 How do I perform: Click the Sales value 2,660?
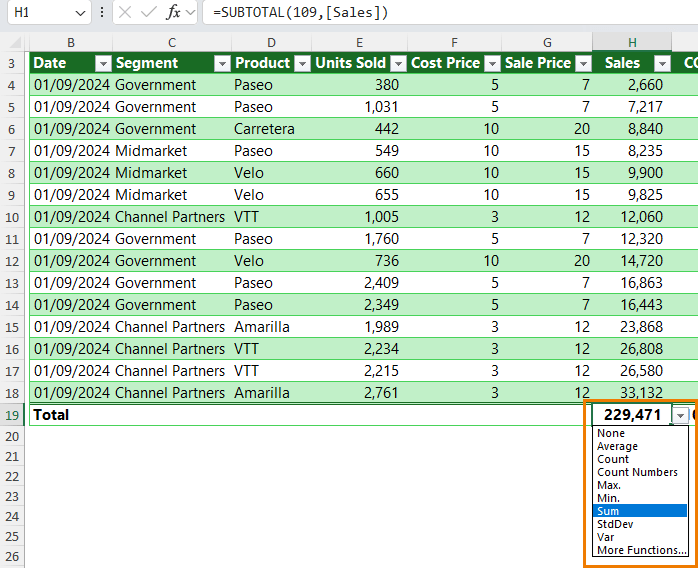[x=632, y=85]
